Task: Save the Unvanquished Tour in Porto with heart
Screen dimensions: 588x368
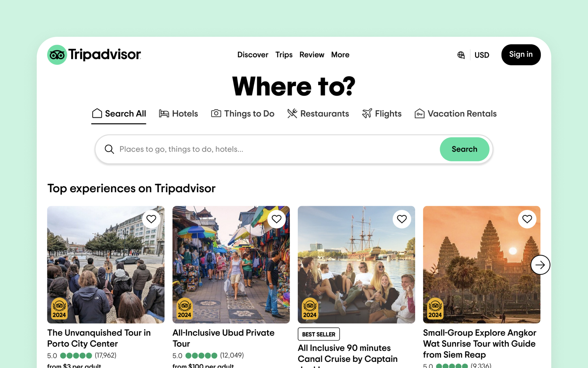Action: point(151,219)
